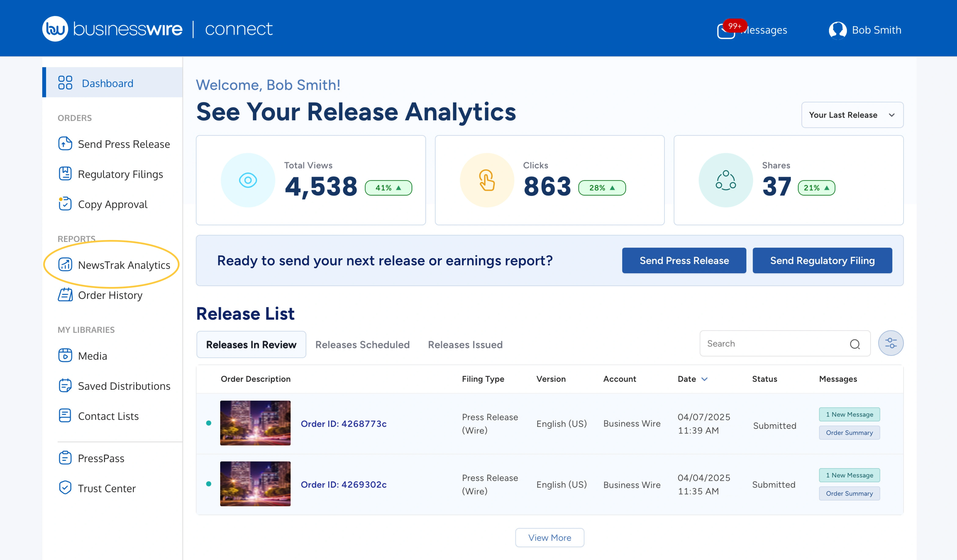
Task: Switch to the Releases Scheduled tab
Action: [x=362, y=345]
